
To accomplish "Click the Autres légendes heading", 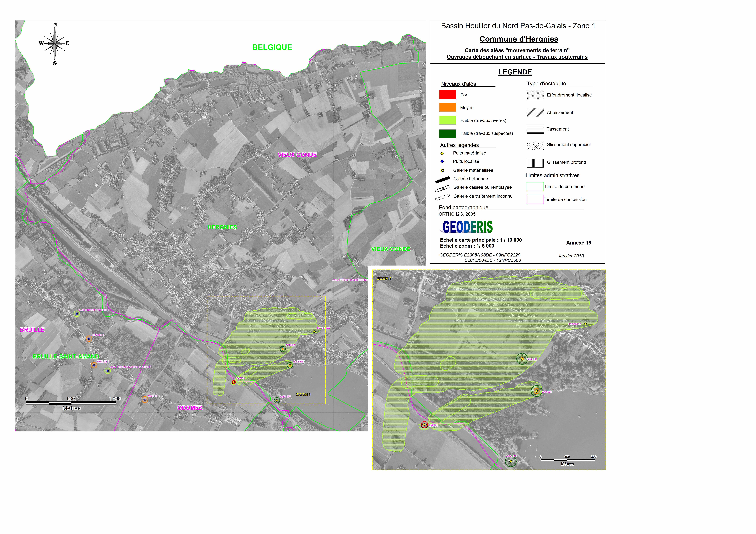I will click(459, 145).
